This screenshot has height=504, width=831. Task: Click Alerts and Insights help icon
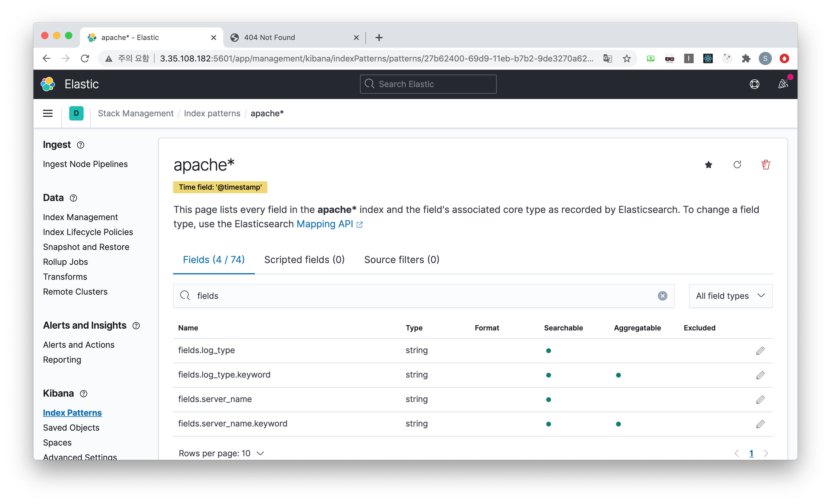136,326
